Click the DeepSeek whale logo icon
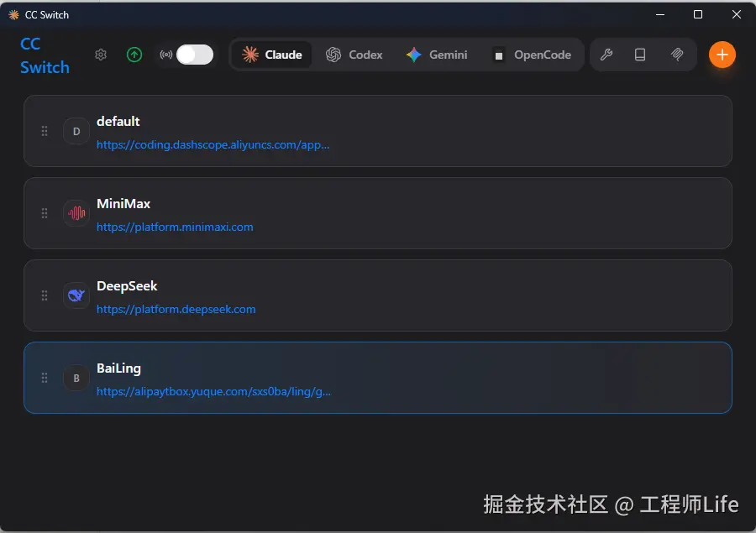Screen dimensions: 756x533 (76, 295)
